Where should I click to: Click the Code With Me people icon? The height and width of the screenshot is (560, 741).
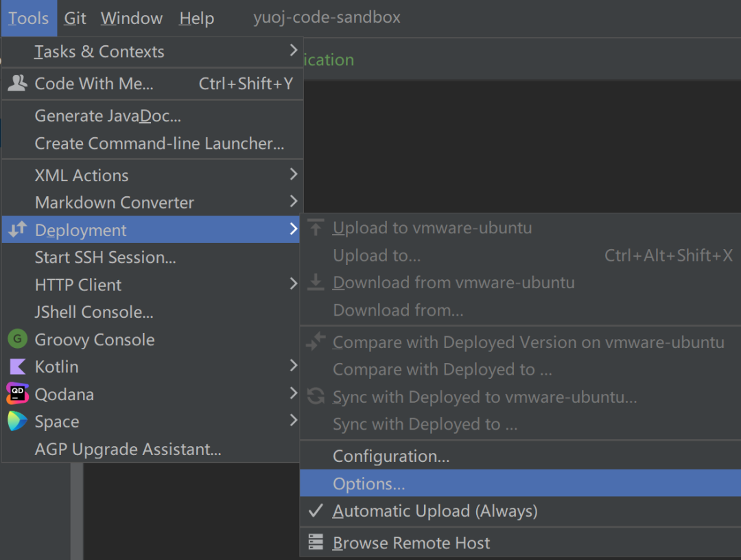[x=17, y=84]
